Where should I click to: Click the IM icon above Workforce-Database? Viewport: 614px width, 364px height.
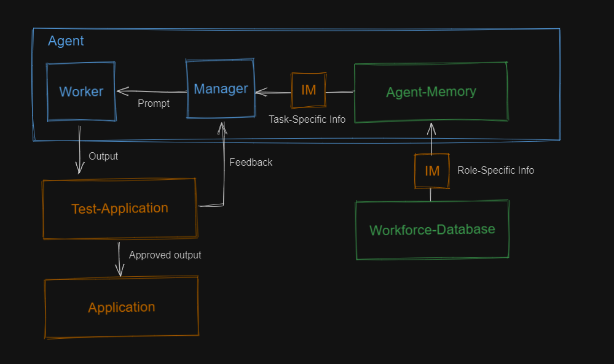coord(431,171)
